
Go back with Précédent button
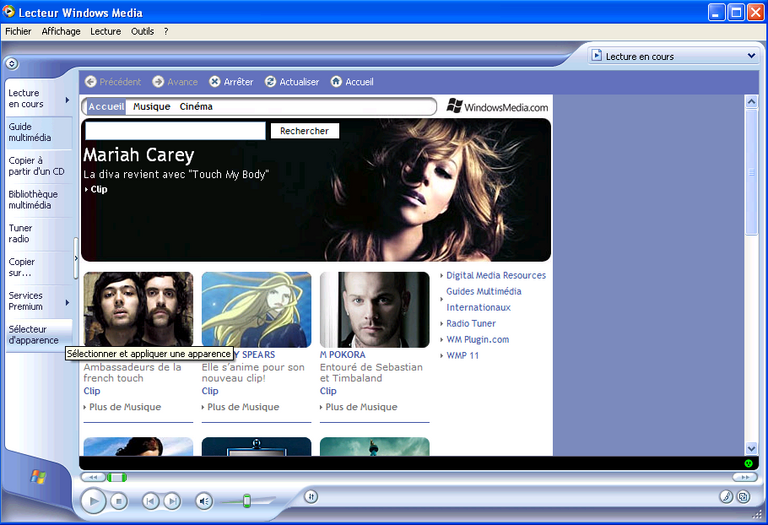point(113,82)
